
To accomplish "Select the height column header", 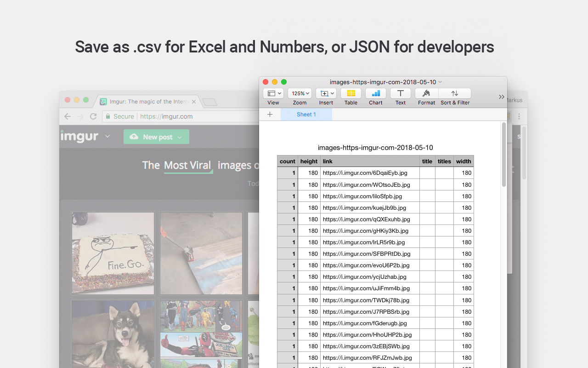I will coord(309,161).
